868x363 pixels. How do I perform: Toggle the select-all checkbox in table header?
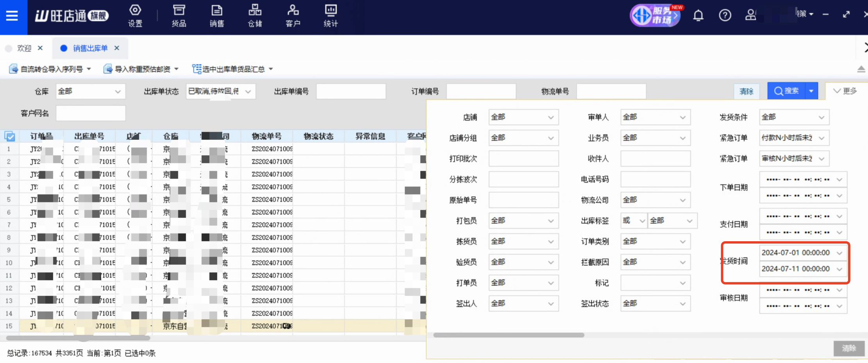tap(10, 137)
